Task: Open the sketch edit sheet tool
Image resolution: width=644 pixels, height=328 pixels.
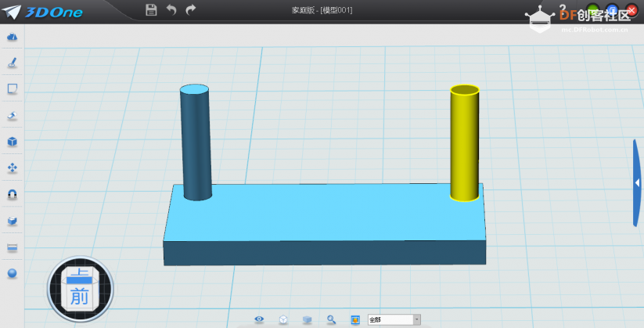Action: click(x=13, y=88)
